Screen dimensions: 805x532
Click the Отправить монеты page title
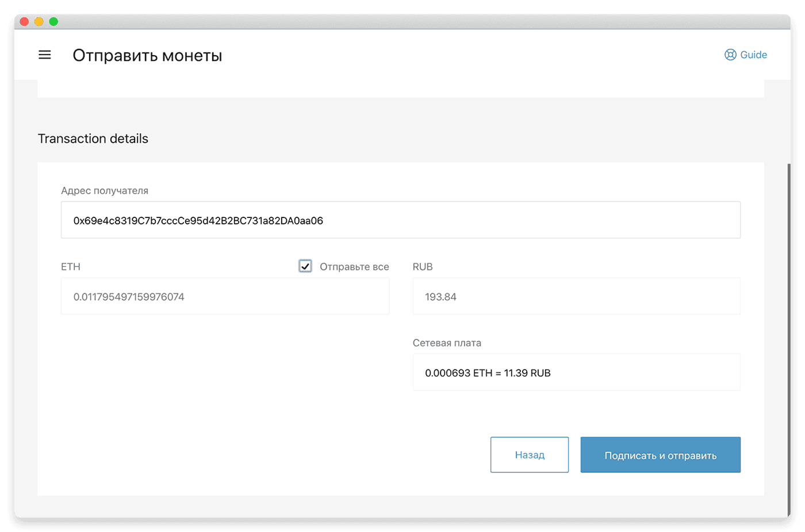(147, 55)
